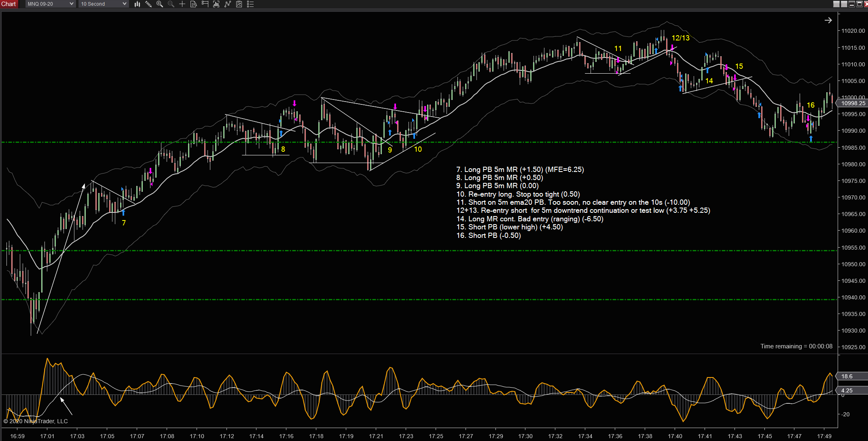Click the yellow trade label 11
Viewport: 868px width, 441px height.
coord(618,49)
